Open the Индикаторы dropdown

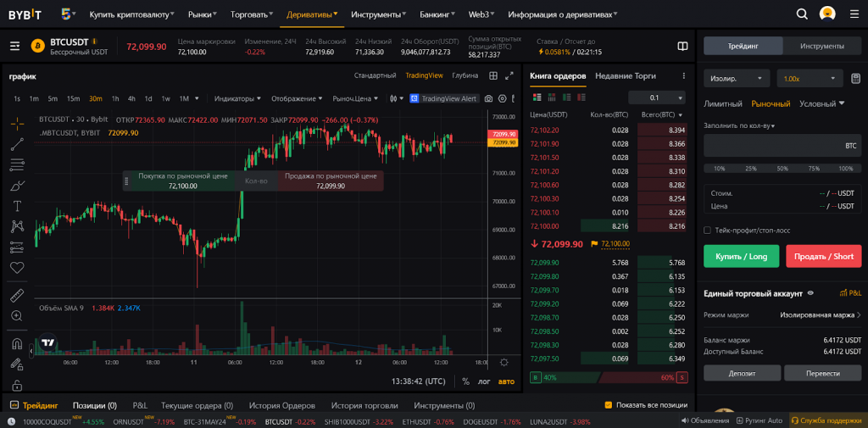click(237, 98)
